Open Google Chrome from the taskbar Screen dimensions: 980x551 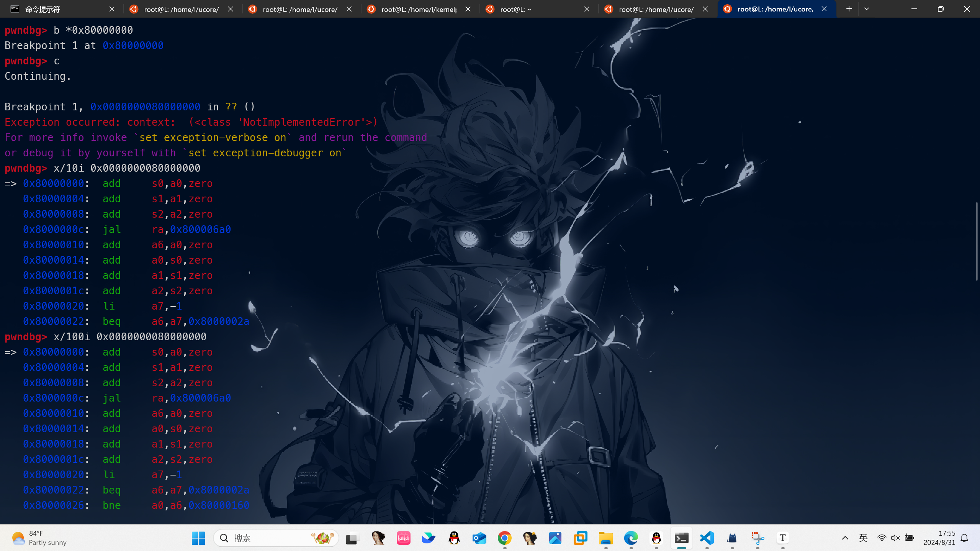[504, 538]
